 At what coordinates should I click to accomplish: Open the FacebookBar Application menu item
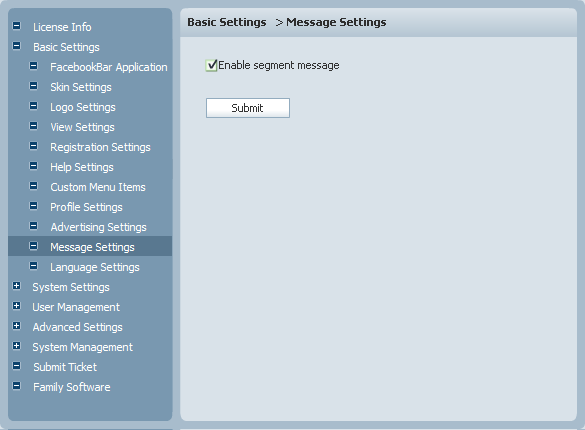109,67
